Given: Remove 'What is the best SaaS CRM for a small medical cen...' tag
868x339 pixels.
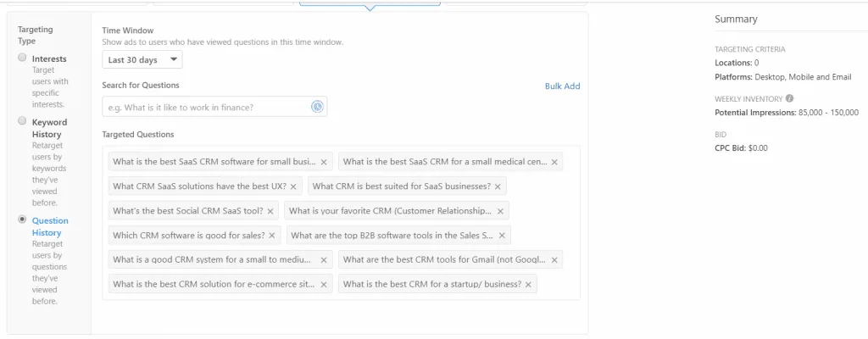Looking at the screenshot, I should tap(554, 163).
